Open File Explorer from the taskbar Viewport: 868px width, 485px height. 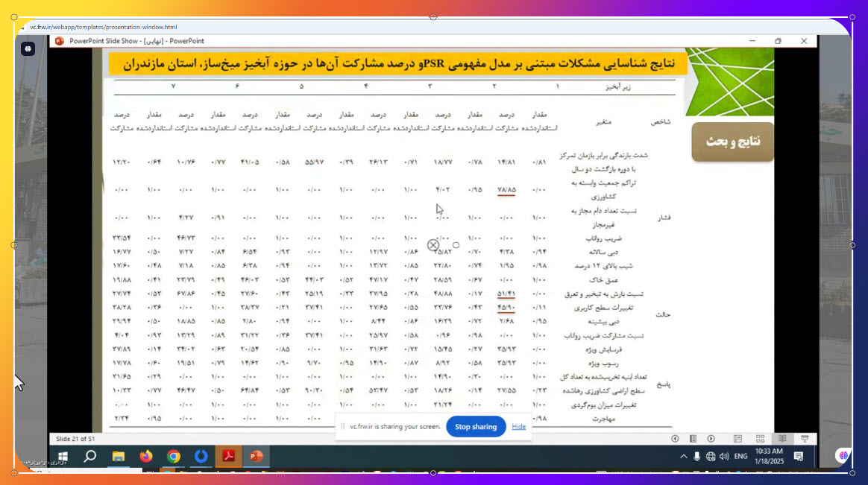tap(118, 456)
